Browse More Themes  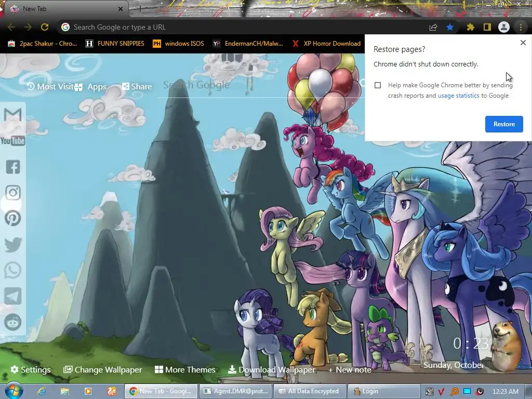point(185,369)
